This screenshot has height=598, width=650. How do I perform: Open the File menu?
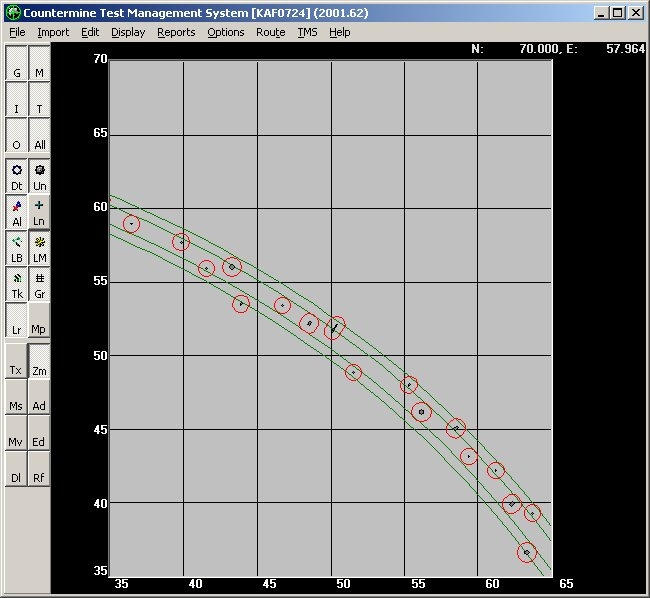click(x=17, y=32)
